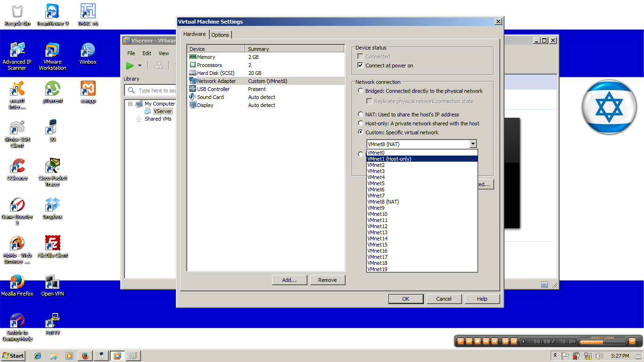Click the Remove hardware button
This screenshot has height=362, width=644.
pos(328,280)
